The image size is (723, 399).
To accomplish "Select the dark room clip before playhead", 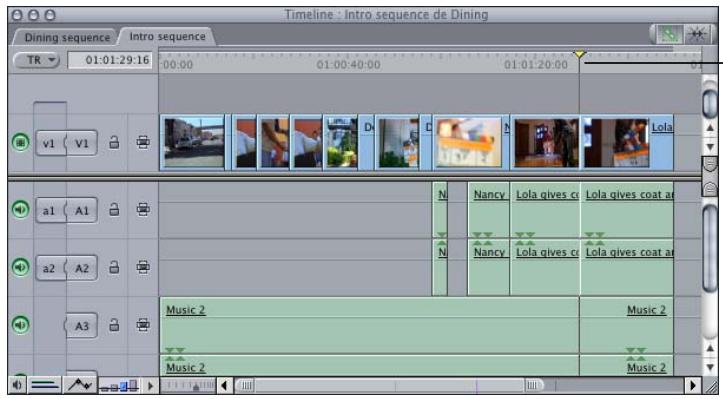I will 545,143.
